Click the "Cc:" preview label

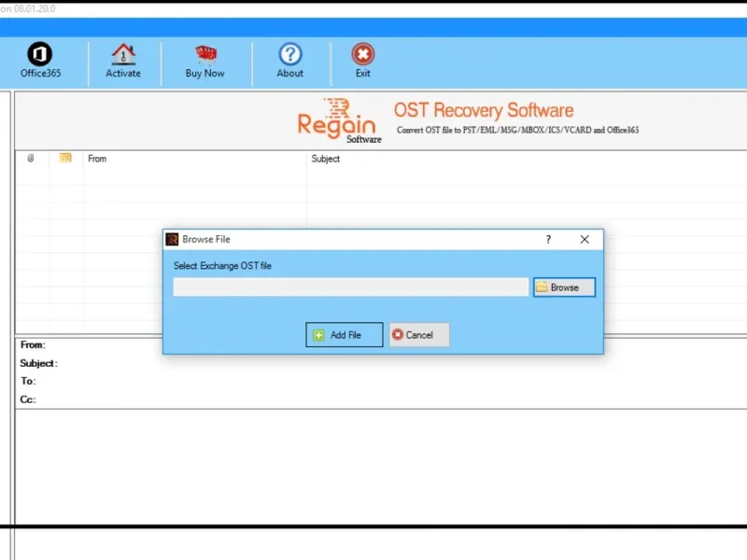28,399
